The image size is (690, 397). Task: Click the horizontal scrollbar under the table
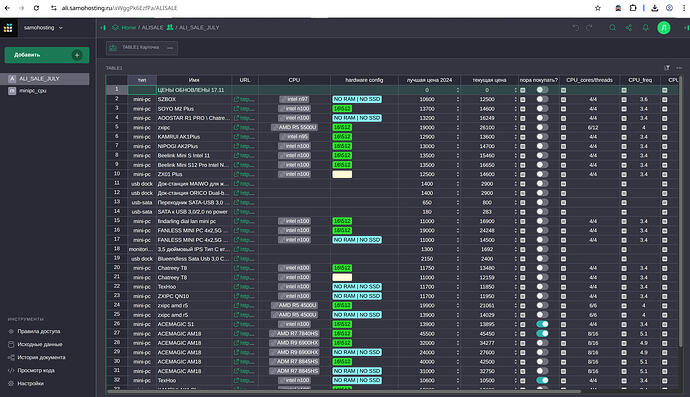pyautogui.click(x=344, y=391)
